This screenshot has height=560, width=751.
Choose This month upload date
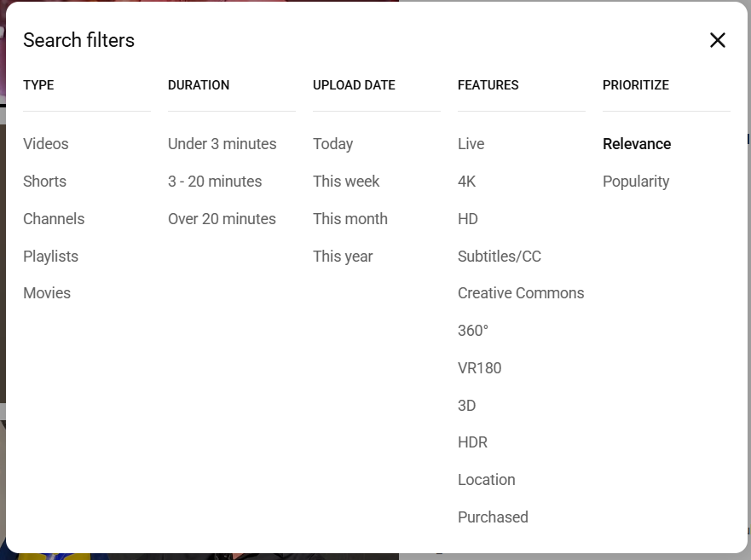(350, 219)
